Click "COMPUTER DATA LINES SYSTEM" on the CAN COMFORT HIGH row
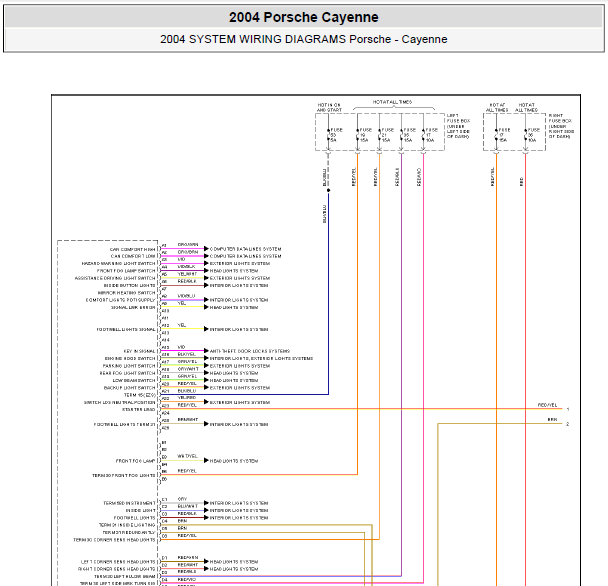Image resolution: width=608 pixels, height=586 pixels. (x=245, y=249)
